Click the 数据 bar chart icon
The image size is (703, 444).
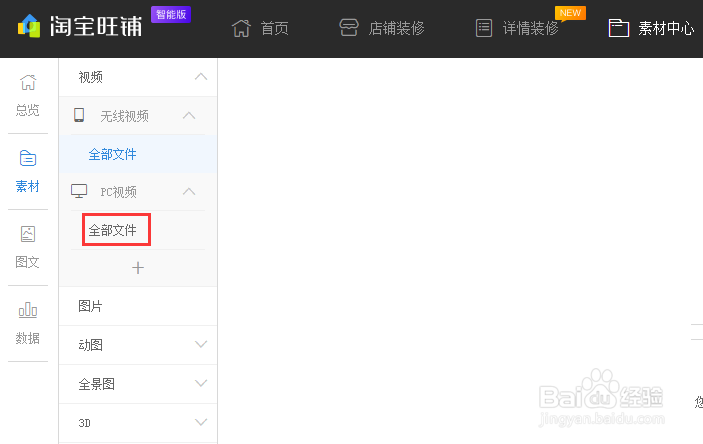coord(28,310)
